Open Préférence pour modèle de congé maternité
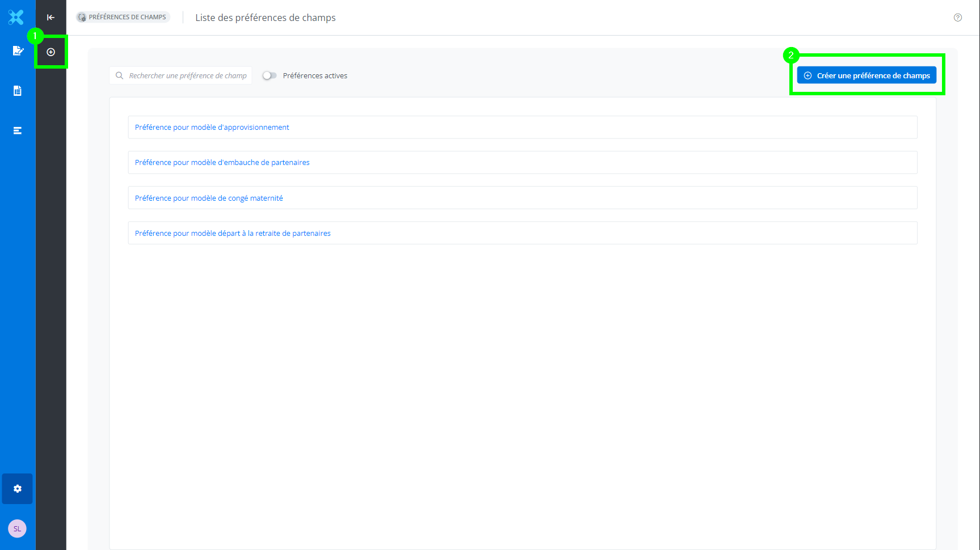 click(x=209, y=198)
